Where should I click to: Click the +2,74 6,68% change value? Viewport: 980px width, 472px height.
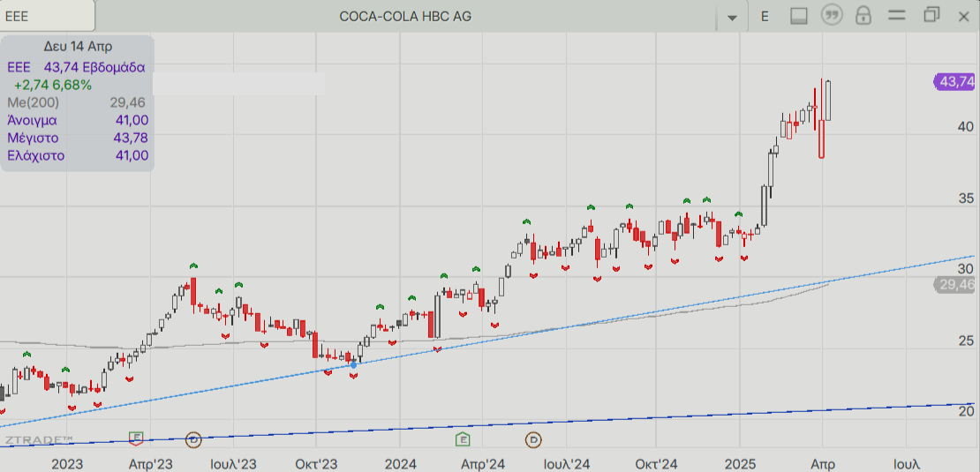pos(52,85)
